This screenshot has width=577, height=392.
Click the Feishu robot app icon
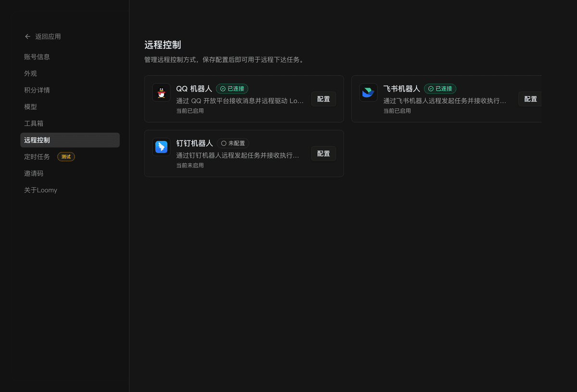tap(368, 92)
